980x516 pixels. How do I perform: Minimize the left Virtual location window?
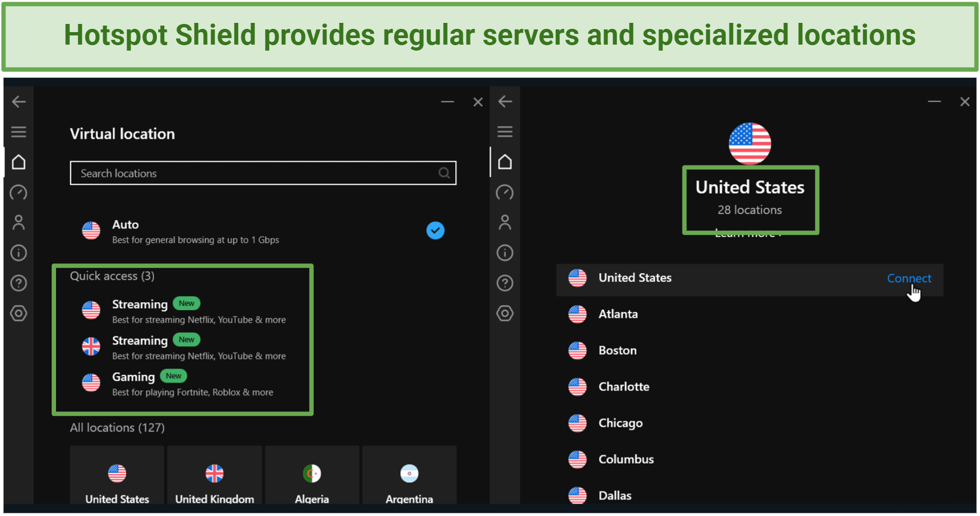[448, 102]
